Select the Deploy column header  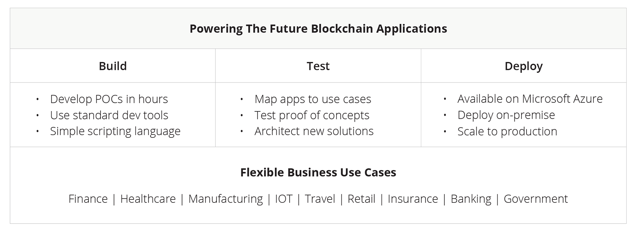click(x=523, y=66)
